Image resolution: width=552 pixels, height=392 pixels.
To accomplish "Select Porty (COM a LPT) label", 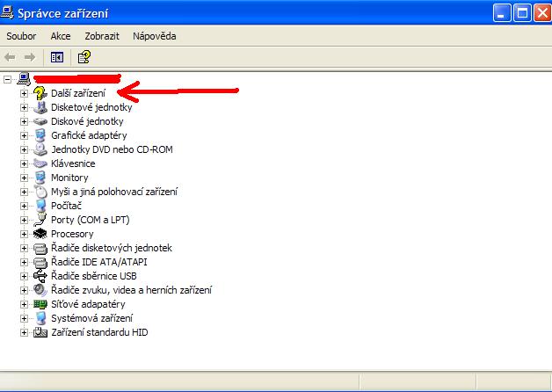I will (x=91, y=220).
